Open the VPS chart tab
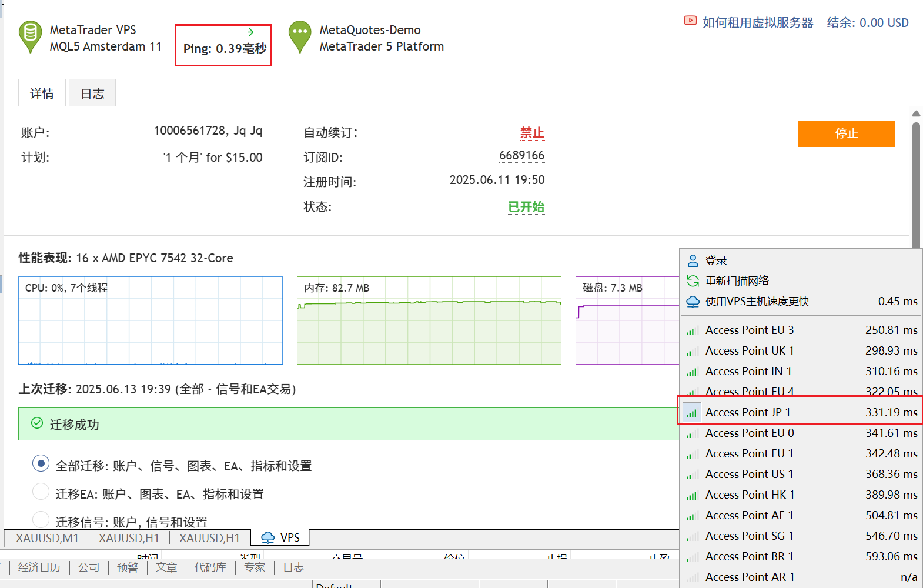 [x=280, y=537]
